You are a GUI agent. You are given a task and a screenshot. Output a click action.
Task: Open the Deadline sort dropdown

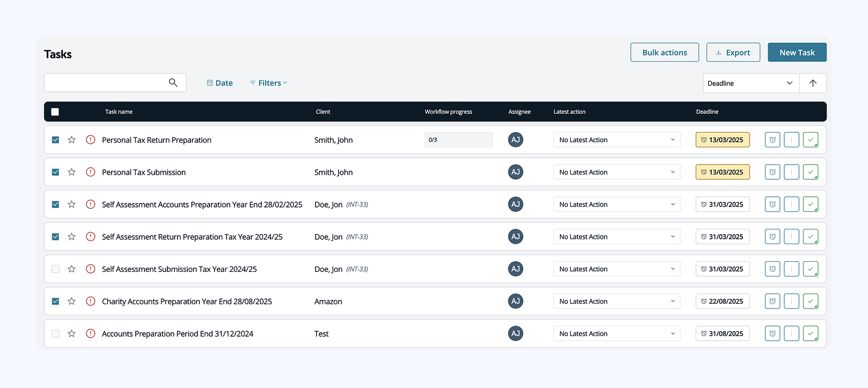751,83
